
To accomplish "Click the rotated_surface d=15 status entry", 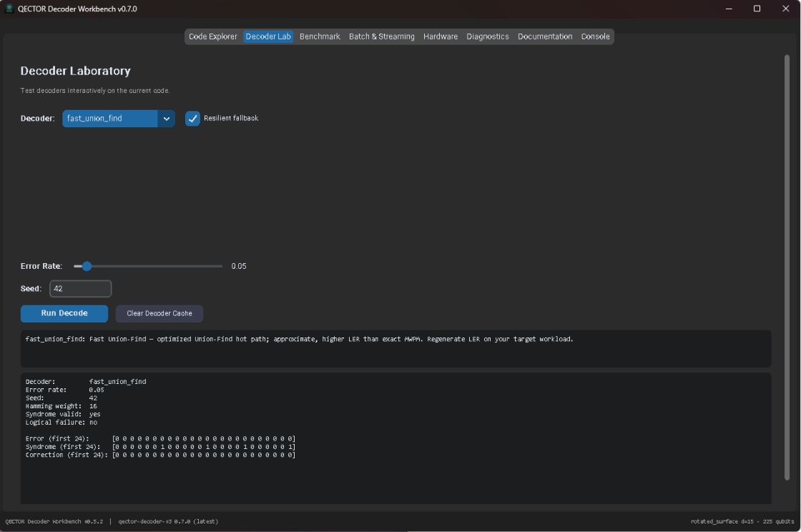I will (x=742, y=521).
